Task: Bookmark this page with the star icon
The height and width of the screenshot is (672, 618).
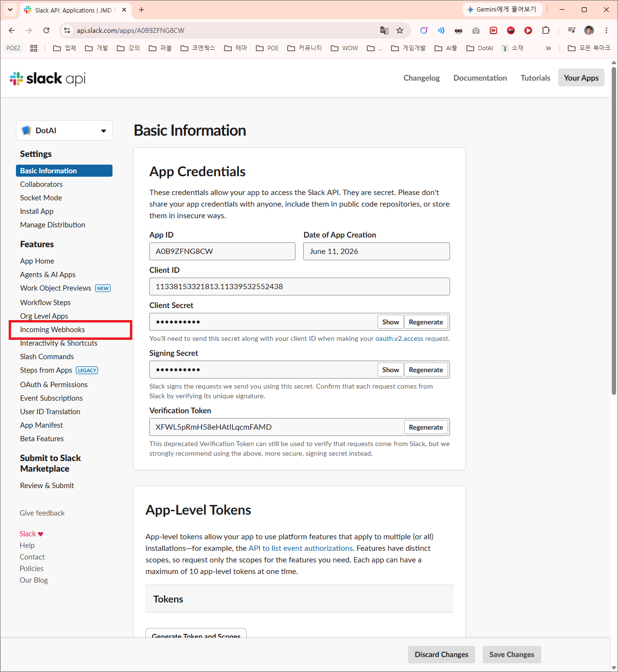Action: coord(400,30)
